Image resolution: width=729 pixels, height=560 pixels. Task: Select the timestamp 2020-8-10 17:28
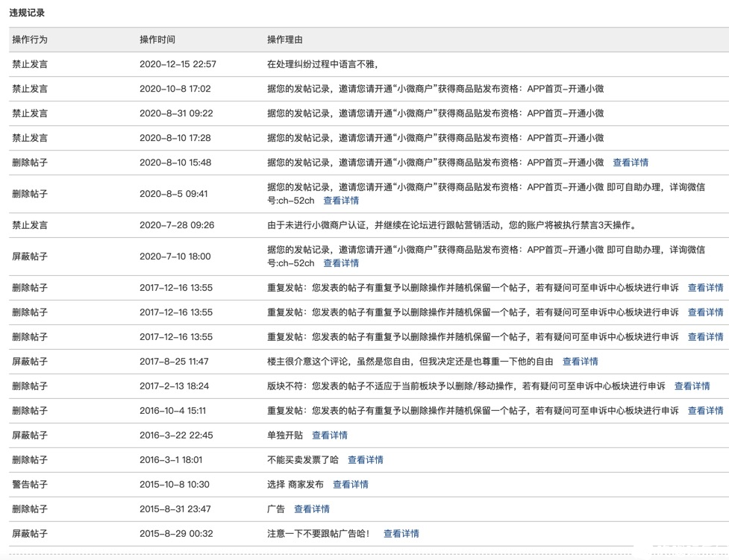tap(175, 138)
